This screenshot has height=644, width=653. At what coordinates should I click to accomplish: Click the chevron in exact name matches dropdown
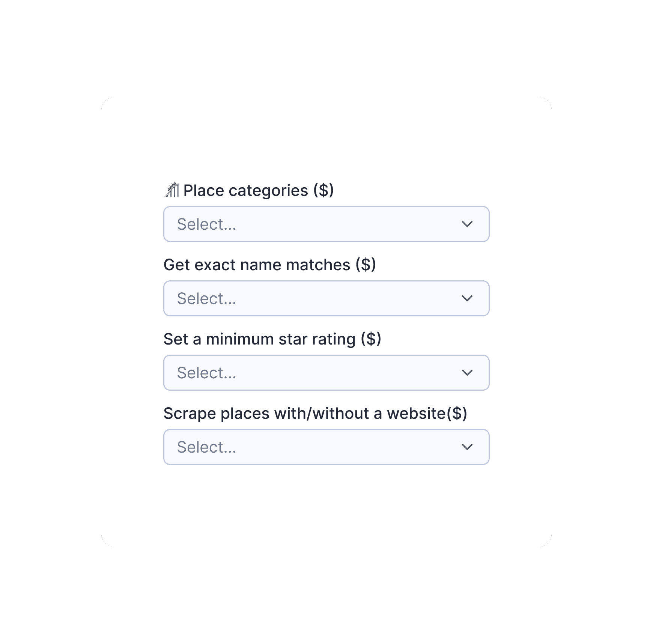(467, 298)
